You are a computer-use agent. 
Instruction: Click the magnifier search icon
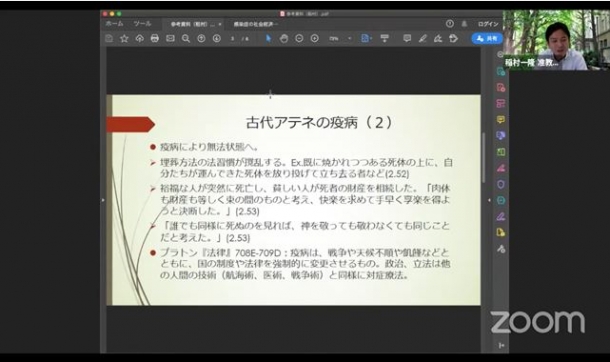pyautogui.click(x=186, y=38)
